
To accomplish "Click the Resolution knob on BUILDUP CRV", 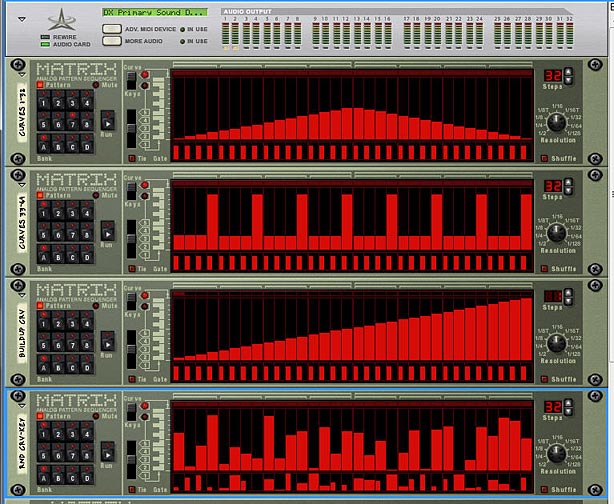I will coord(556,344).
